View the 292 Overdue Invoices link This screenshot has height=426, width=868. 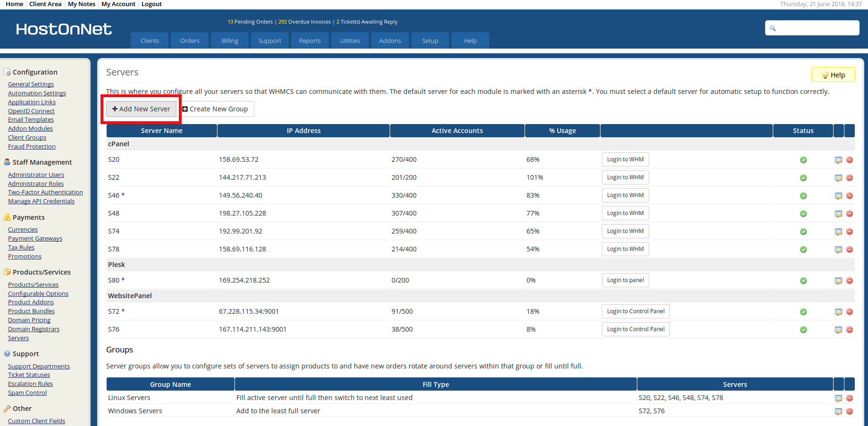304,22
